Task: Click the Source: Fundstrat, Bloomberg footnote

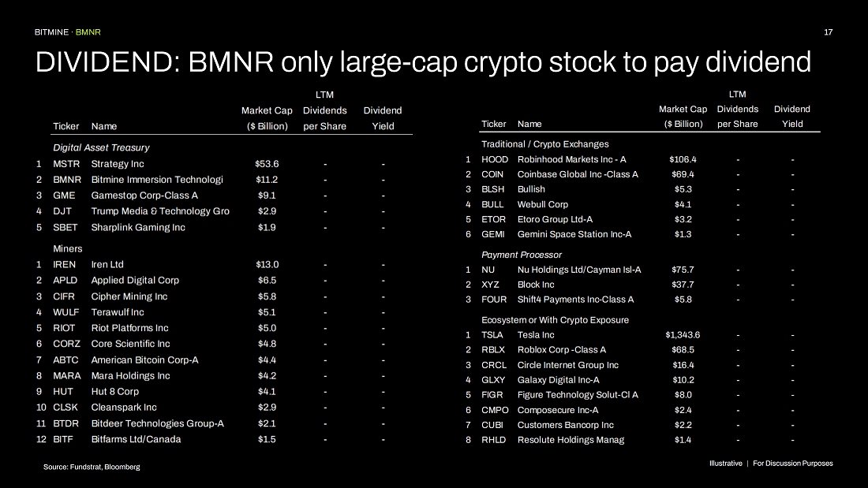Action: coord(92,468)
